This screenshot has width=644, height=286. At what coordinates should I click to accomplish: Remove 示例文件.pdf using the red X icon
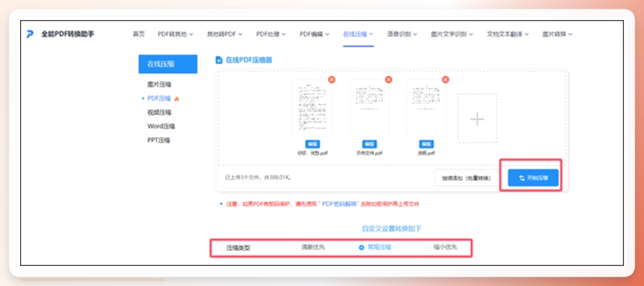(x=388, y=80)
